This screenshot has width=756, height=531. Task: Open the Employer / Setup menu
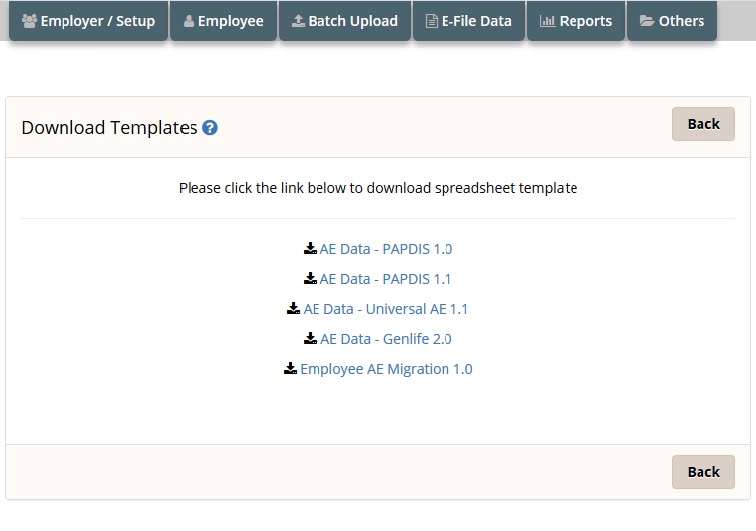[88, 21]
